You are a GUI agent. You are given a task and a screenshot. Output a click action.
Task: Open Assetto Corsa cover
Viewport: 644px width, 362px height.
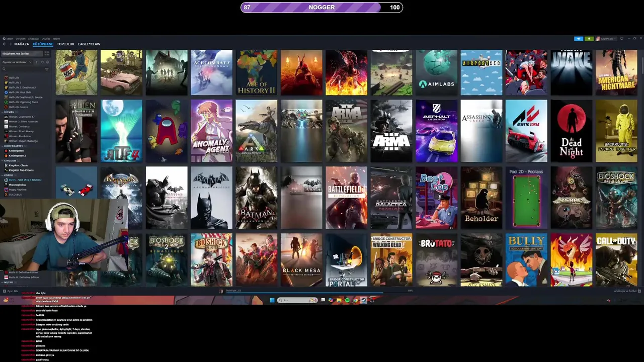526,131
